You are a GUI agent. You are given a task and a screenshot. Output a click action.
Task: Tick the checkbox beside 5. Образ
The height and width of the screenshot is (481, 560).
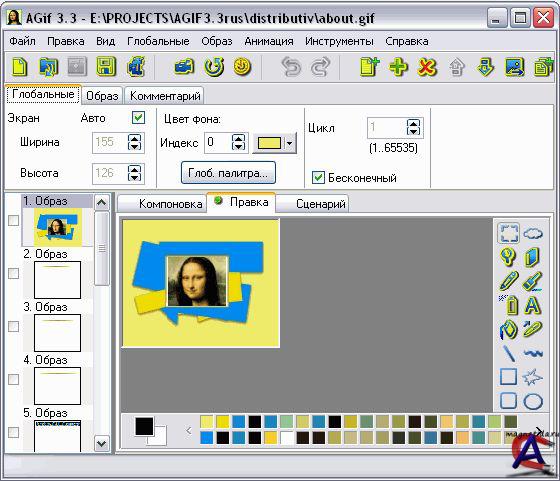click(x=14, y=432)
